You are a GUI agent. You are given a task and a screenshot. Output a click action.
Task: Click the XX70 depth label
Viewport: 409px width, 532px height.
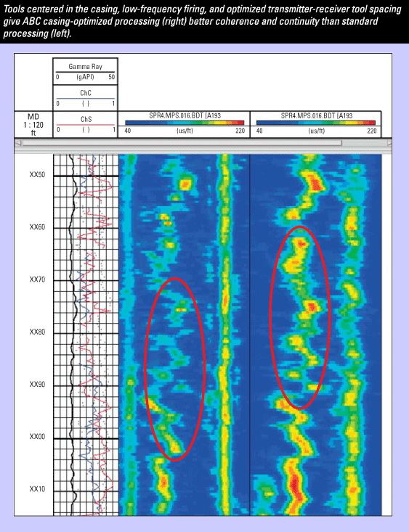coord(37,279)
